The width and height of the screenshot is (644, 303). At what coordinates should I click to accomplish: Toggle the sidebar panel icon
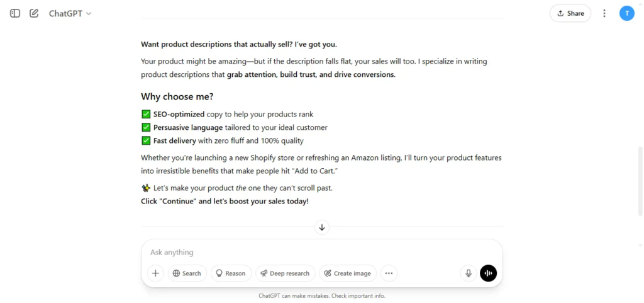coord(15,13)
